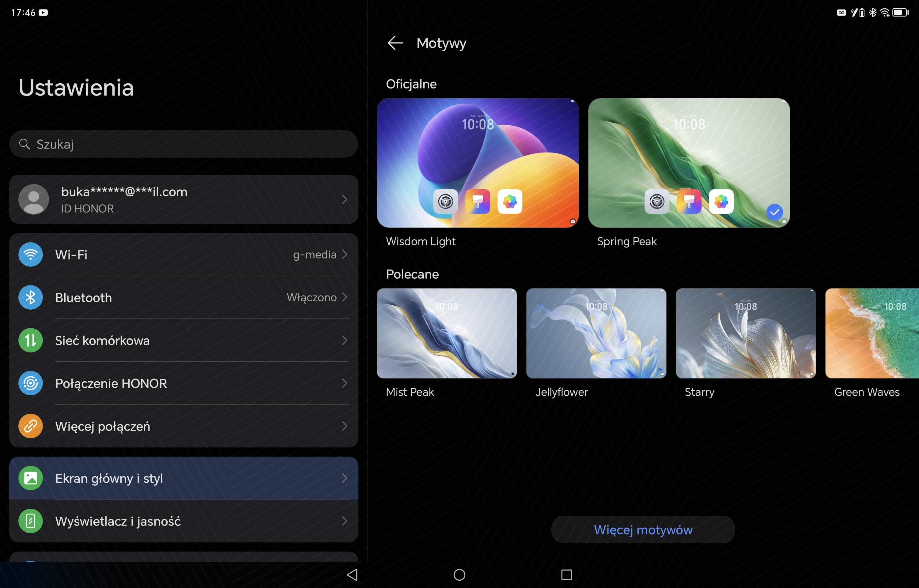Image resolution: width=919 pixels, height=588 pixels.
Task: Choose the Starry theme thumbnail
Action: pos(746,333)
